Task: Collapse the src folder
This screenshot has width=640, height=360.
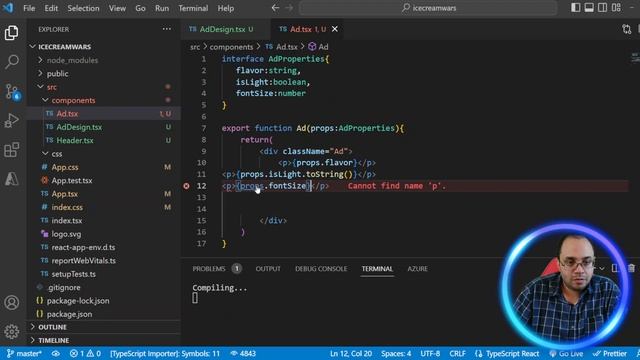Action: (51, 87)
